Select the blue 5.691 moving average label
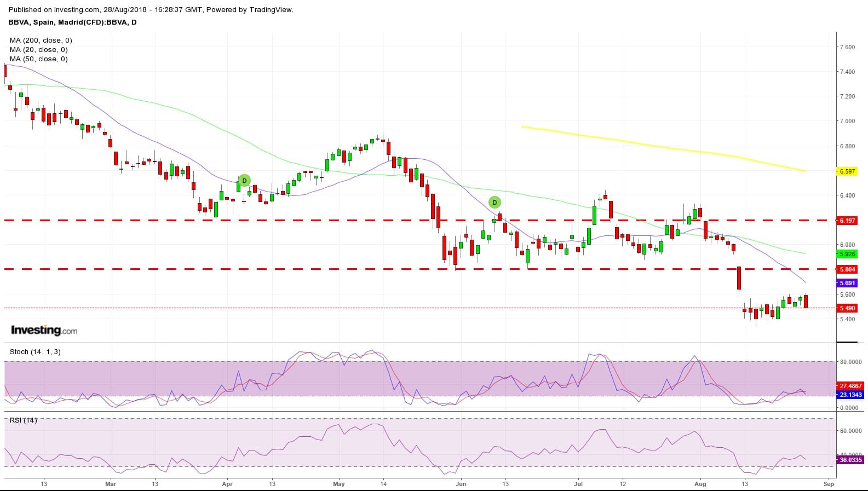The image size is (868, 491). (847, 283)
